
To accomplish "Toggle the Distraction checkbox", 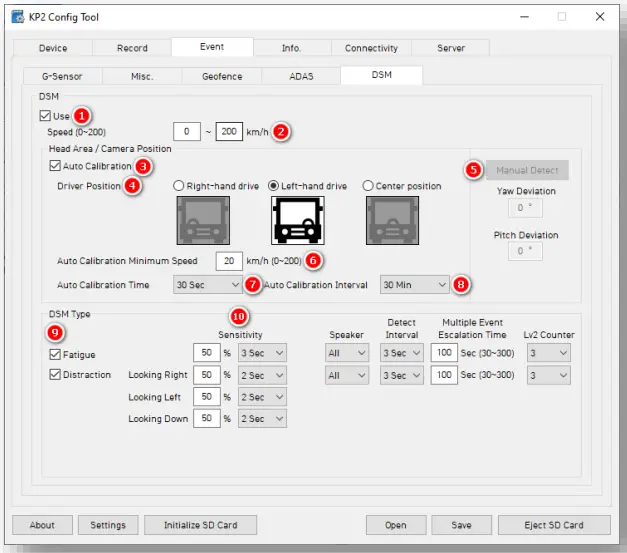I will point(55,375).
